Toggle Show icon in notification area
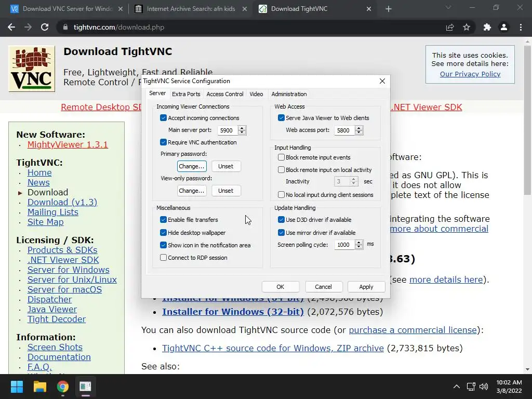 [x=163, y=245]
